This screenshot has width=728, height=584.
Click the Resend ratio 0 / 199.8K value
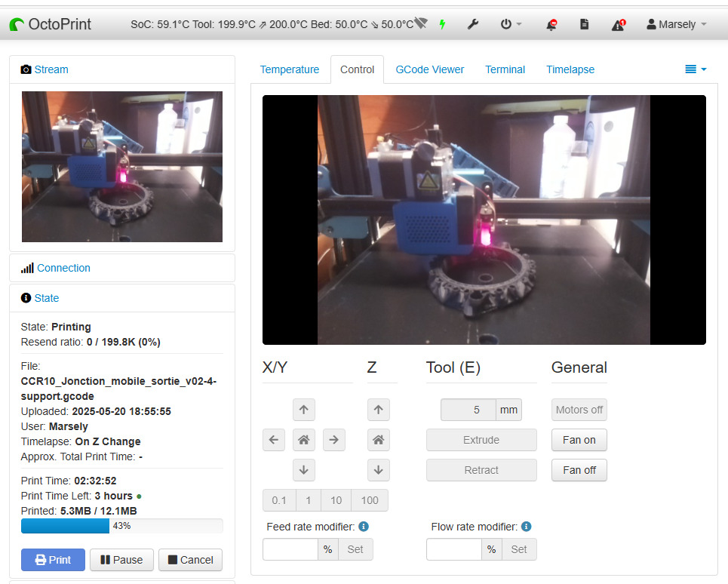[x=124, y=342]
